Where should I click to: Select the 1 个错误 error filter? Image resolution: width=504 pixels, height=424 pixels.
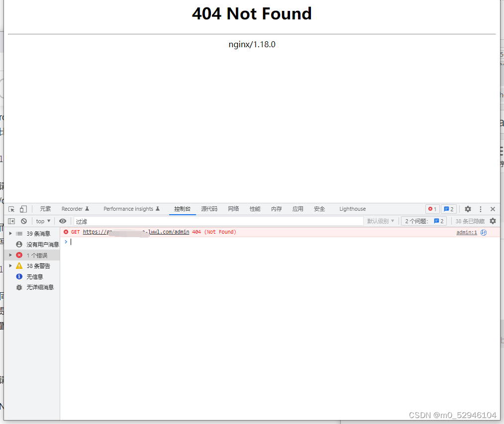click(33, 254)
